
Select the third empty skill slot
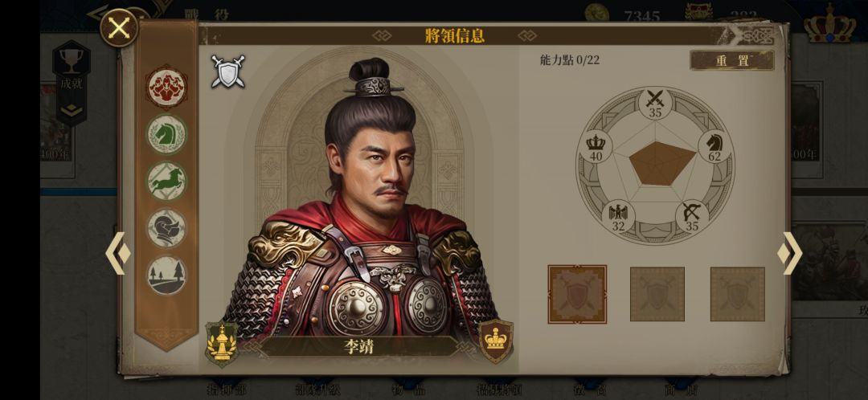(x=737, y=294)
